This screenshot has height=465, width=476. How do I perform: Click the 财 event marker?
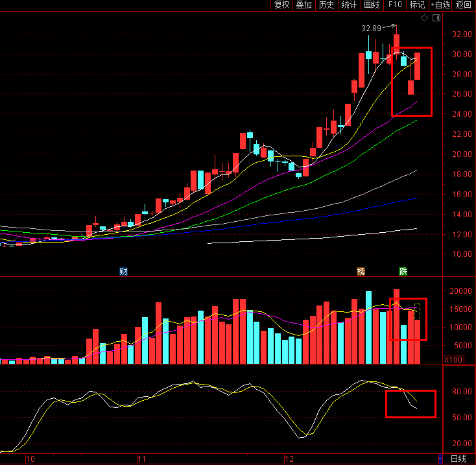pyautogui.click(x=123, y=271)
